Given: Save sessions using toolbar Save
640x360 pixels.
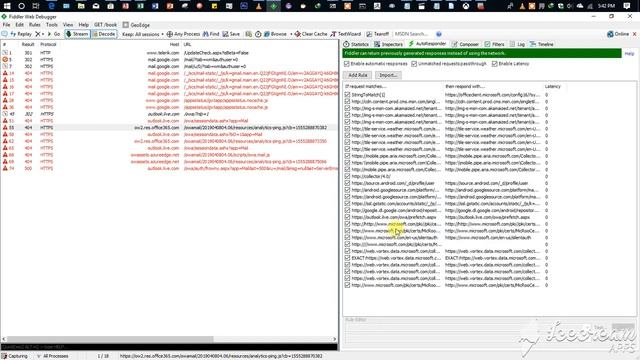Looking at the screenshot, I should point(231,34).
